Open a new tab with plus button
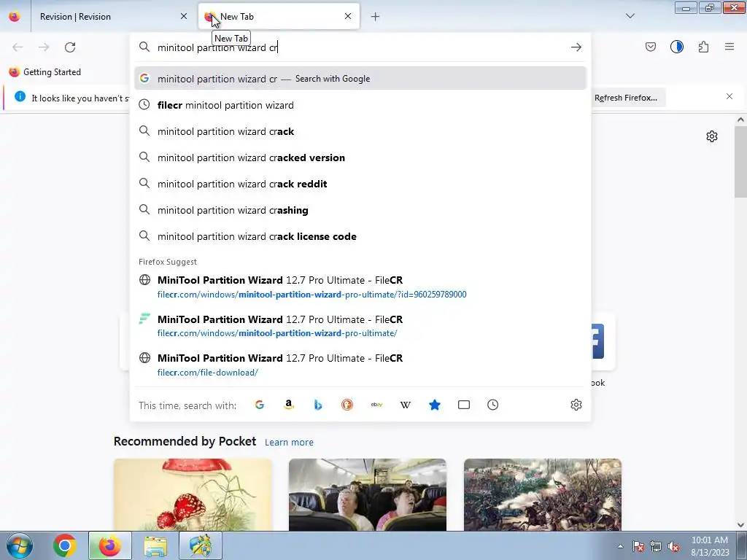This screenshot has width=747, height=560. point(375,17)
